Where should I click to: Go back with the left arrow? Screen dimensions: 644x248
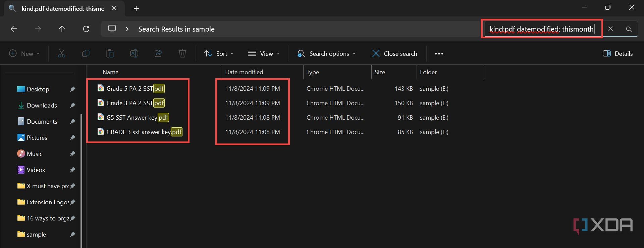pyautogui.click(x=14, y=29)
